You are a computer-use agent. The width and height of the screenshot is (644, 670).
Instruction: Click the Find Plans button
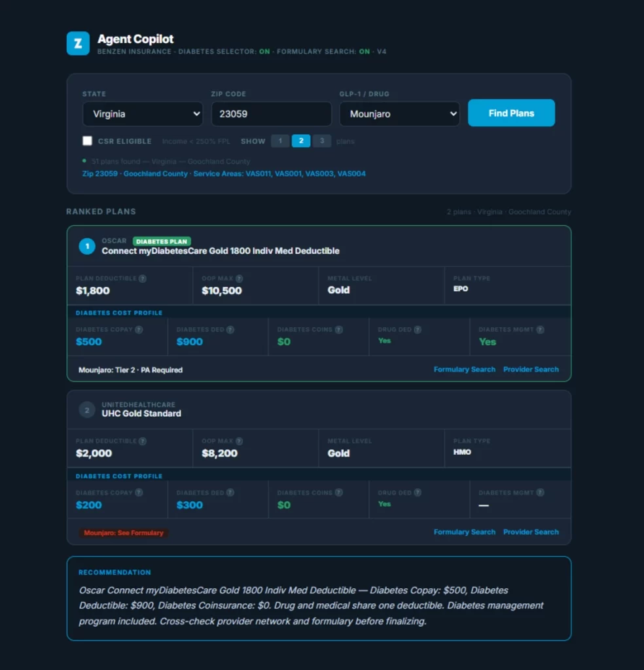tap(512, 113)
